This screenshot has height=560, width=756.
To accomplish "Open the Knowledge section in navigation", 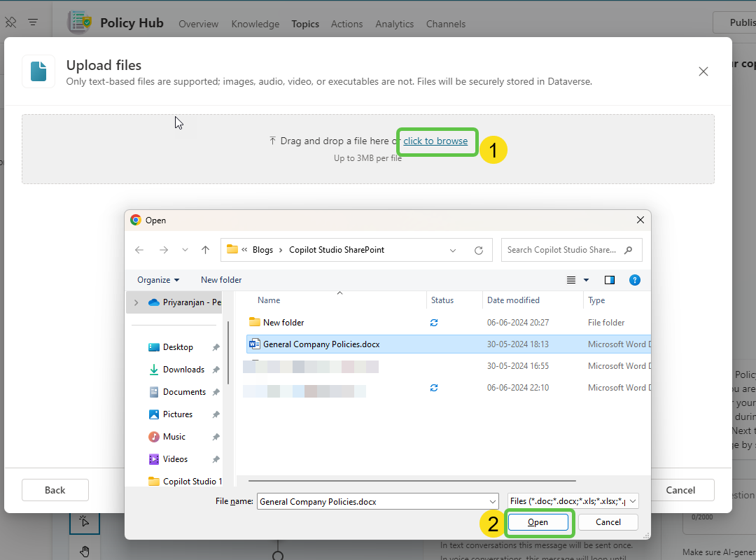I will coord(255,24).
